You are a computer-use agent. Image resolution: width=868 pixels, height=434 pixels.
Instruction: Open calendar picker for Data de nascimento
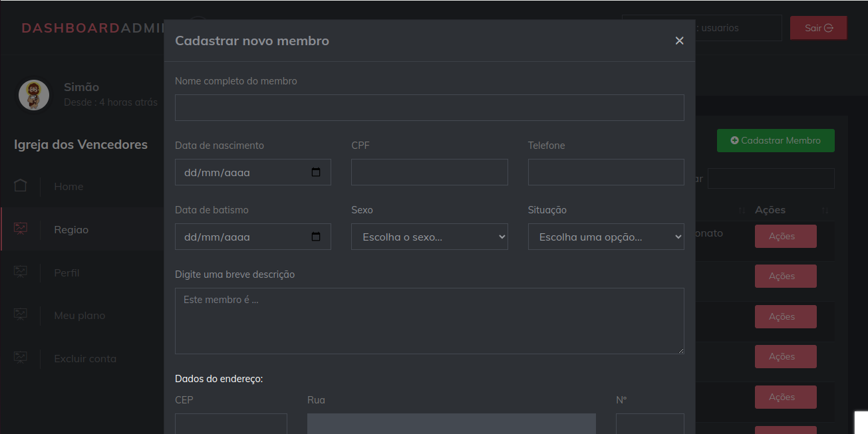click(316, 172)
